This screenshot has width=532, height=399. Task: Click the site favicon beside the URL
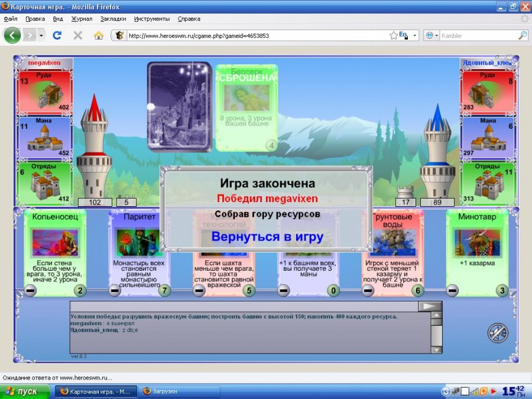point(119,35)
